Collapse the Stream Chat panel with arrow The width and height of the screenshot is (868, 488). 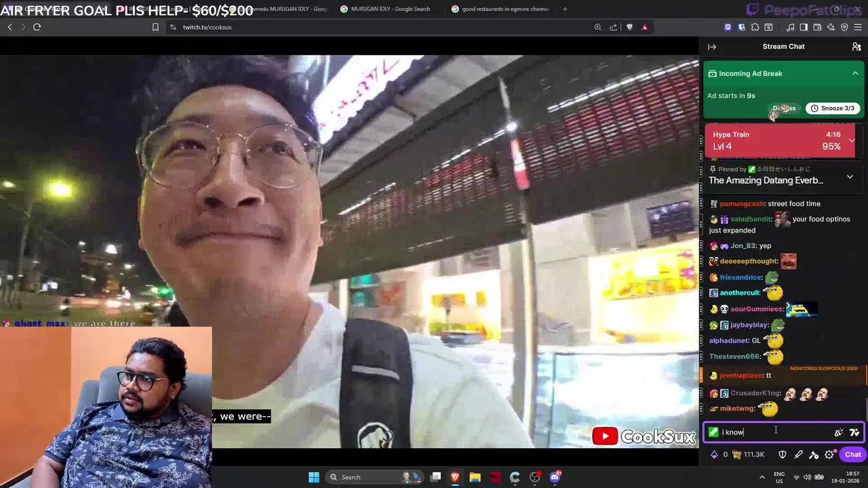click(712, 47)
